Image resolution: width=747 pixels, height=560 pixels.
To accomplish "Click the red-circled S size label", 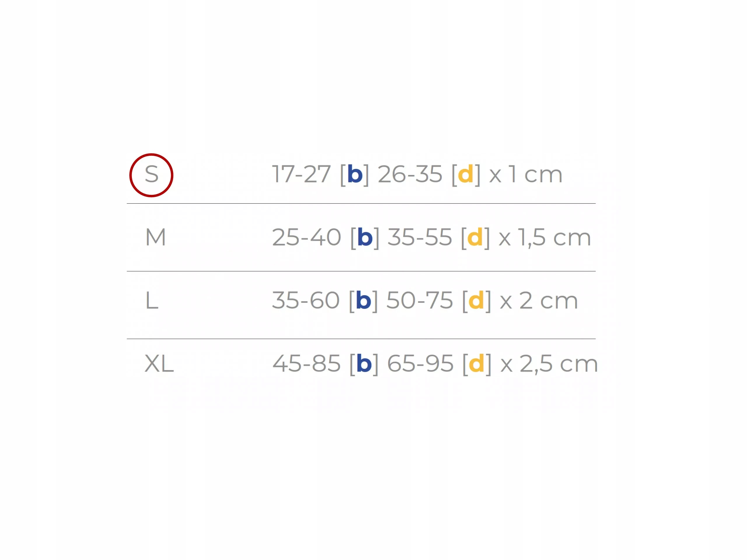I will pos(151,175).
